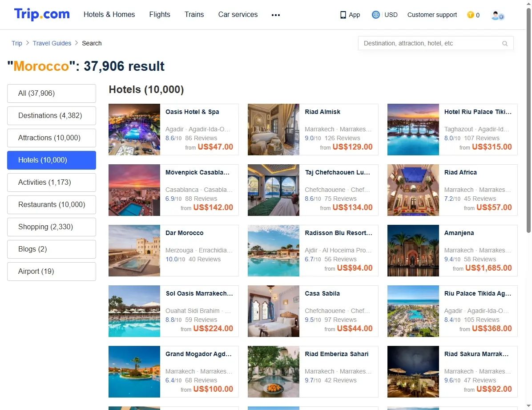Image resolution: width=532 pixels, height=410 pixels.
Task: Open Car services menu
Action: 238,14
